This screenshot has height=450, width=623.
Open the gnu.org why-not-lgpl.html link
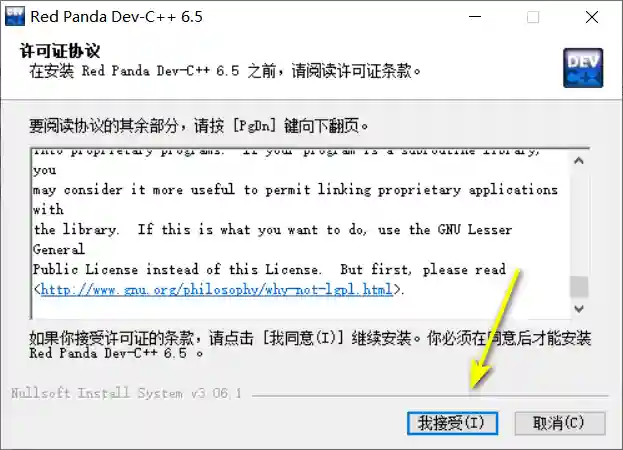217,289
